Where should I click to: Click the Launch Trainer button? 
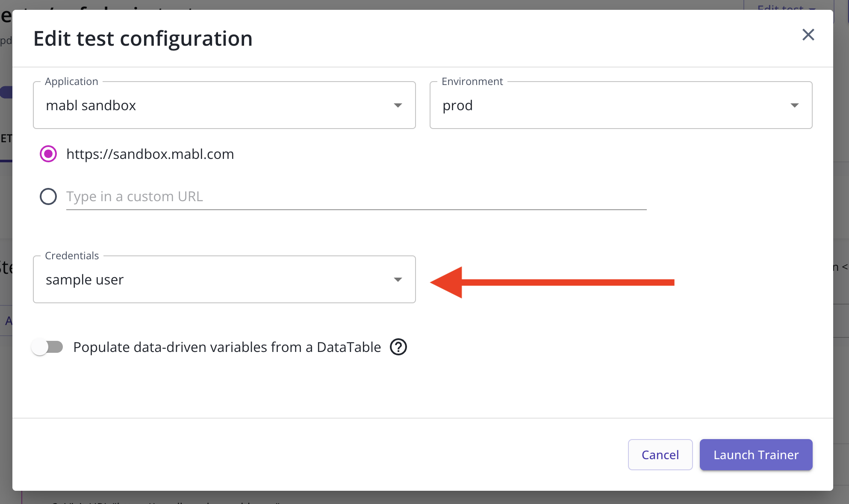click(755, 455)
